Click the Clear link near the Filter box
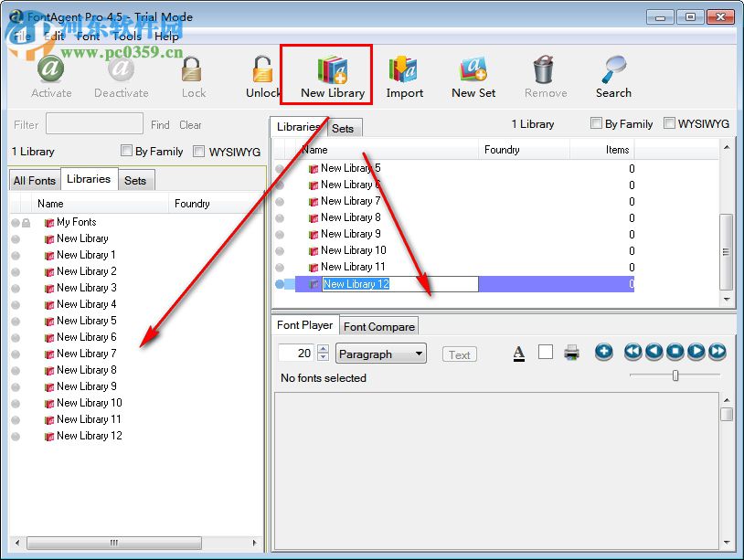The image size is (744, 560). pyautogui.click(x=190, y=125)
